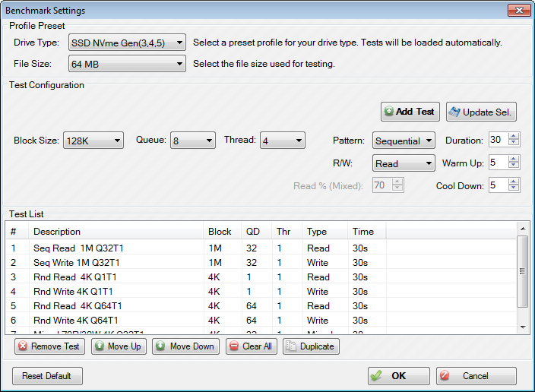This screenshot has width=535, height=392.
Task: Confirm settings with the OK button
Action: click(x=398, y=376)
